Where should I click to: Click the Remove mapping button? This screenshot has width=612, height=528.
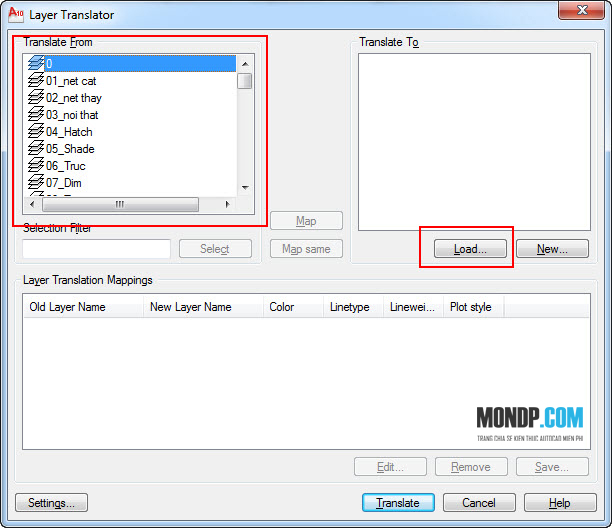471,467
